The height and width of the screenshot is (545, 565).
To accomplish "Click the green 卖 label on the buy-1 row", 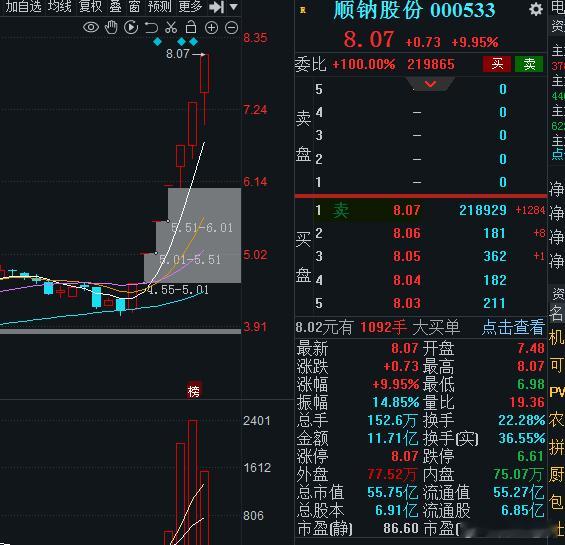I will tap(341, 210).
